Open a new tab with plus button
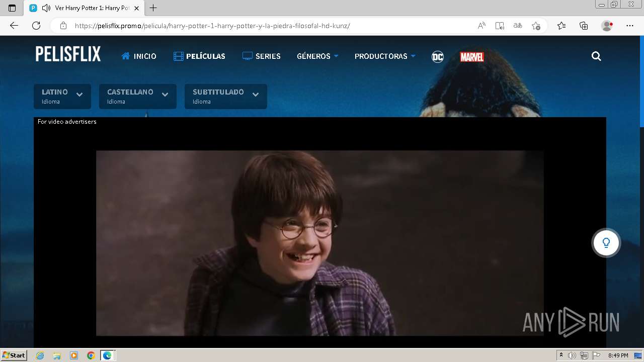This screenshot has height=362, width=644. point(153,8)
